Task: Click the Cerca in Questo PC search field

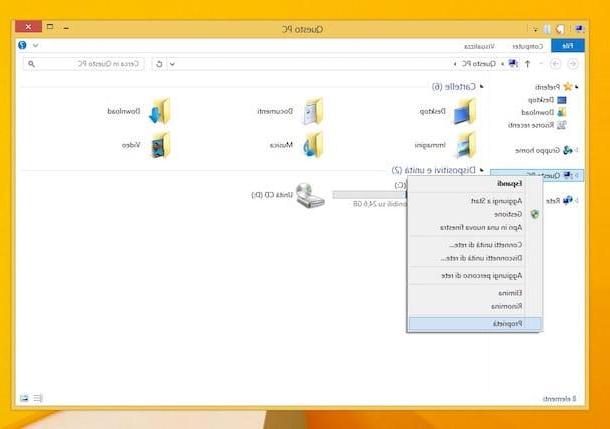Action: [x=84, y=64]
